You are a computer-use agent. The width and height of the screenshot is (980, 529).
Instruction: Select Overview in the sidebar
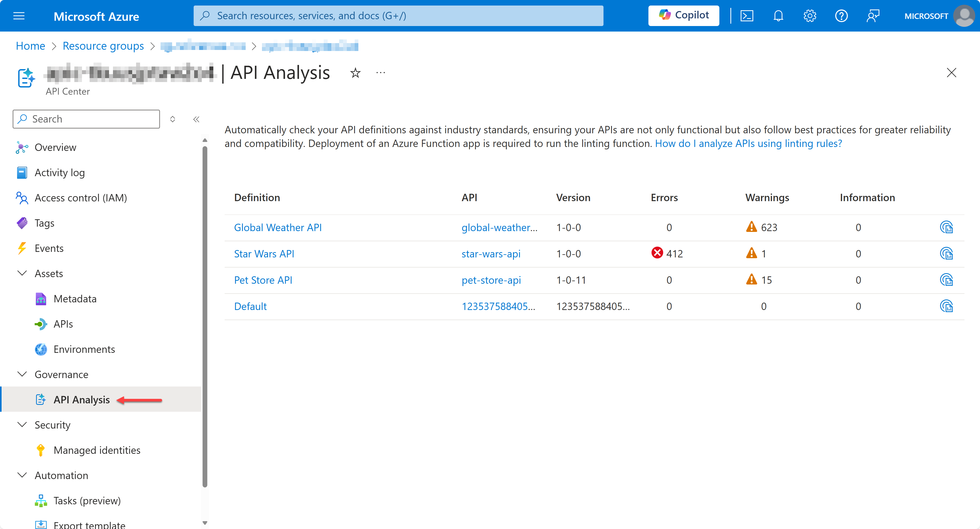pyautogui.click(x=55, y=147)
